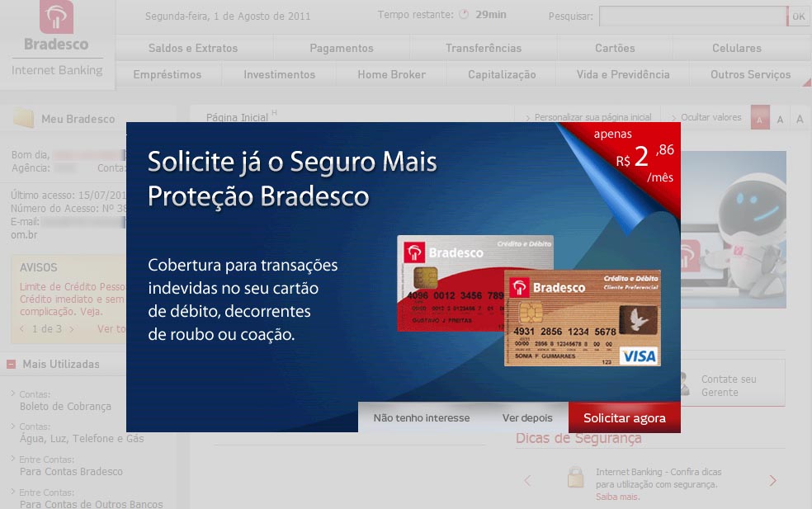
Task: Select the largest font size A
Action: (x=799, y=120)
